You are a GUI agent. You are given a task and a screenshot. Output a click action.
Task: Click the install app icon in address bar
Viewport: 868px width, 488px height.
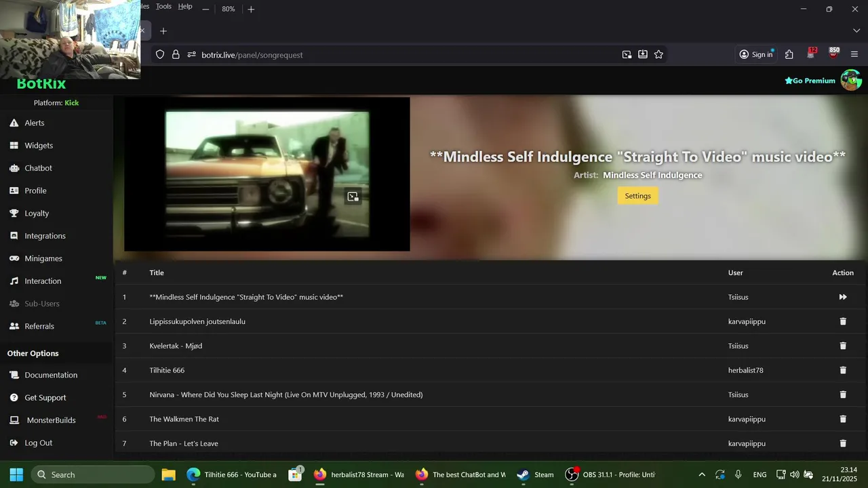pos(643,54)
